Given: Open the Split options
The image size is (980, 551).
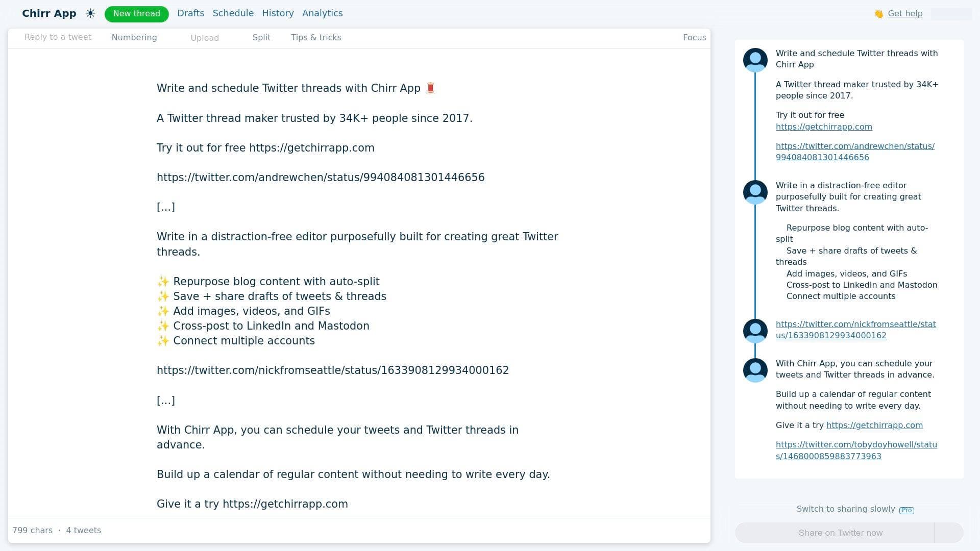Looking at the screenshot, I should 261,37.
